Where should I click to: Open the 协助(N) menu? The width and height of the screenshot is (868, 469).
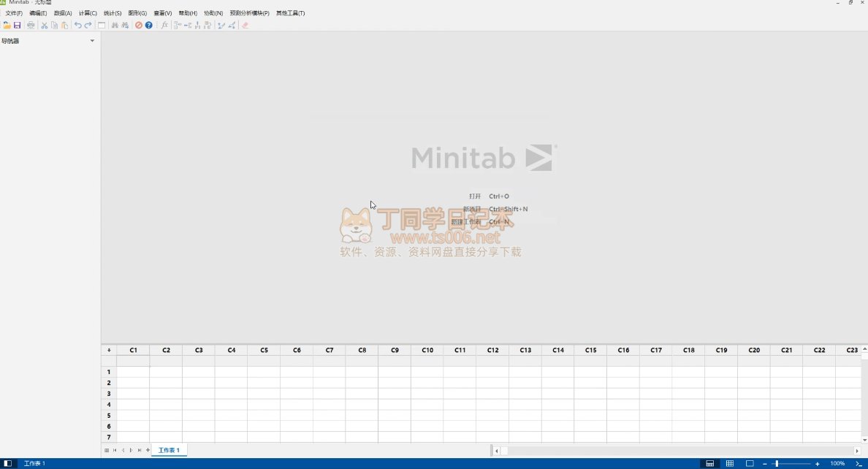(213, 12)
